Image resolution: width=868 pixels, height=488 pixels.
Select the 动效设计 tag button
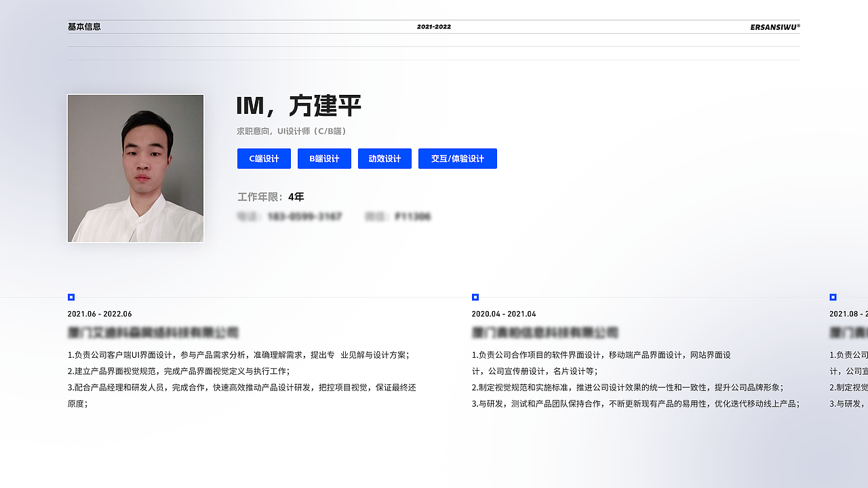click(x=384, y=159)
